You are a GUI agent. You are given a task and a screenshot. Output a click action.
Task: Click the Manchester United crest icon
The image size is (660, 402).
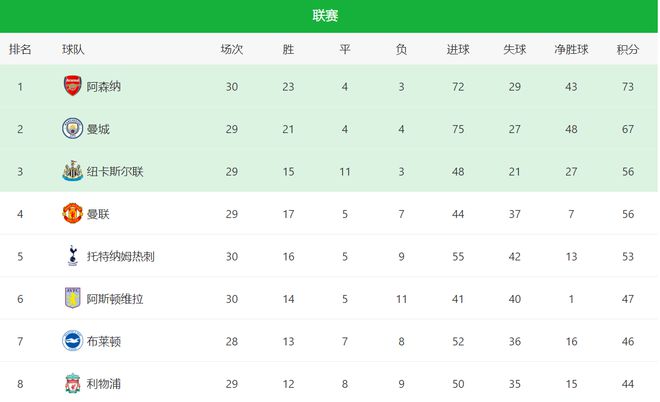(72, 213)
